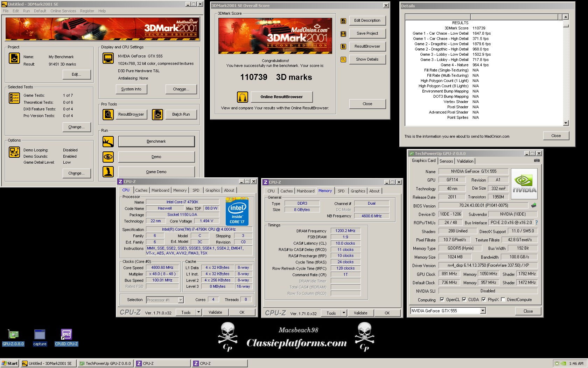
Task: Click OK in the CPU-Z CPU window
Action: point(242,312)
